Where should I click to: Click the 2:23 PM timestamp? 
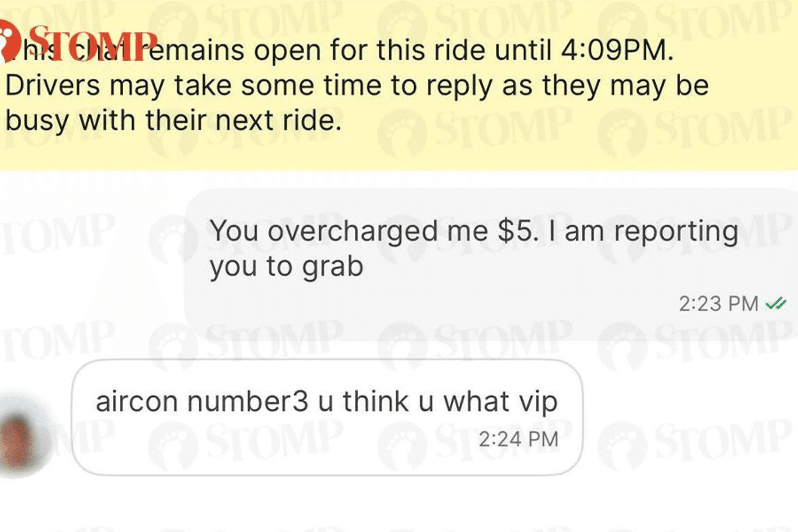pyautogui.click(x=719, y=304)
